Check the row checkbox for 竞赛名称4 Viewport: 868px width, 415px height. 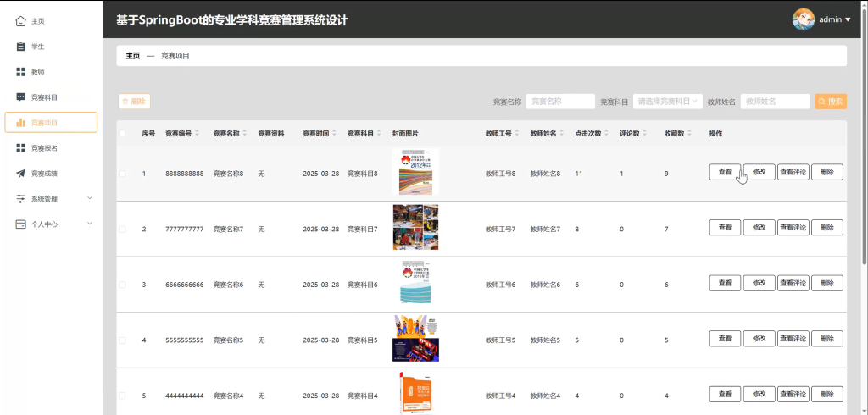point(122,396)
